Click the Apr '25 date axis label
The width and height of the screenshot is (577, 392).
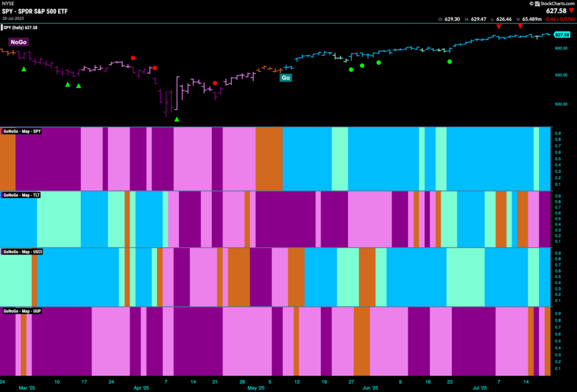(141, 388)
